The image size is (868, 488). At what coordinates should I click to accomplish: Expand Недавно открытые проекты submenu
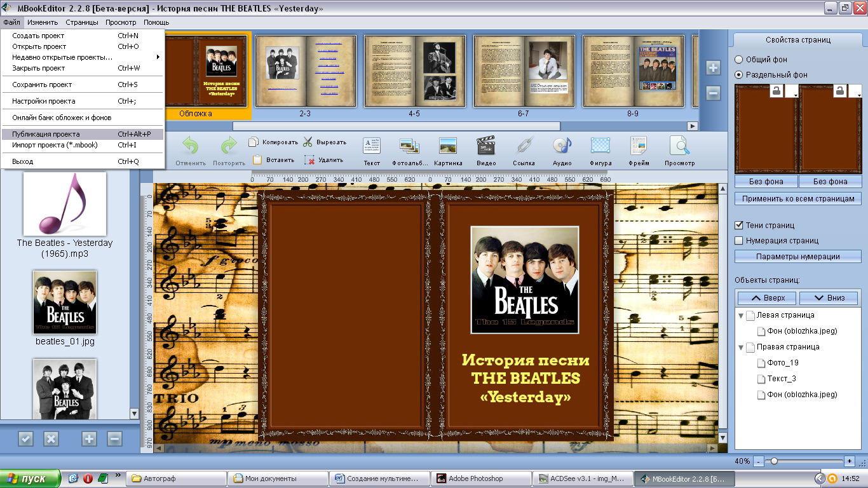tap(83, 57)
